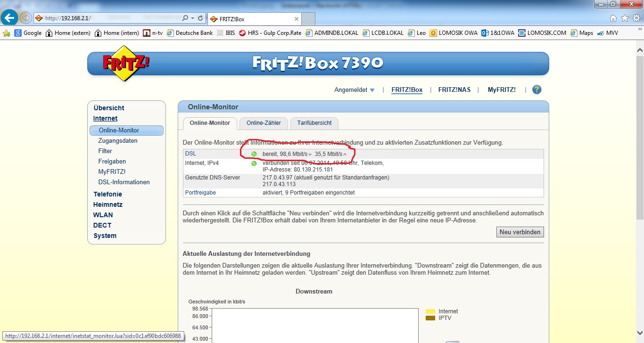Expand Heimnetz in the sidebar
This screenshot has width=644, height=343.
tap(107, 204)
